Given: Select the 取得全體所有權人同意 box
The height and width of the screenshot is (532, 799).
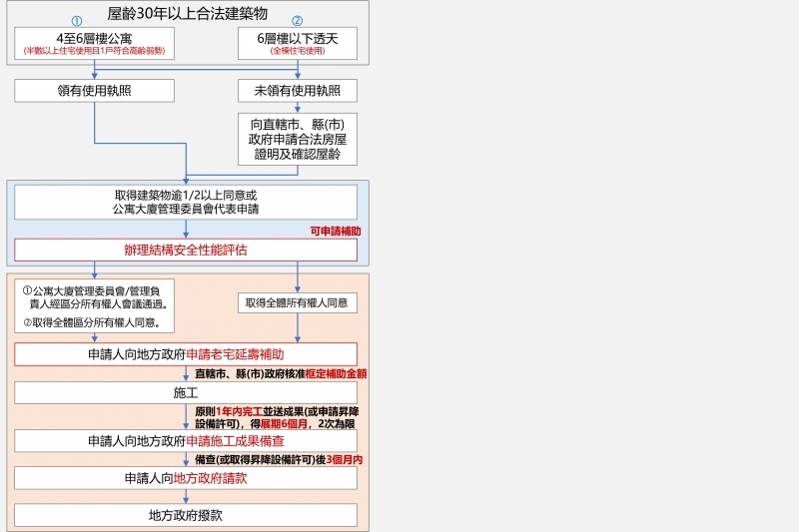Looking at the screenshot, I should tap(298, 302).
